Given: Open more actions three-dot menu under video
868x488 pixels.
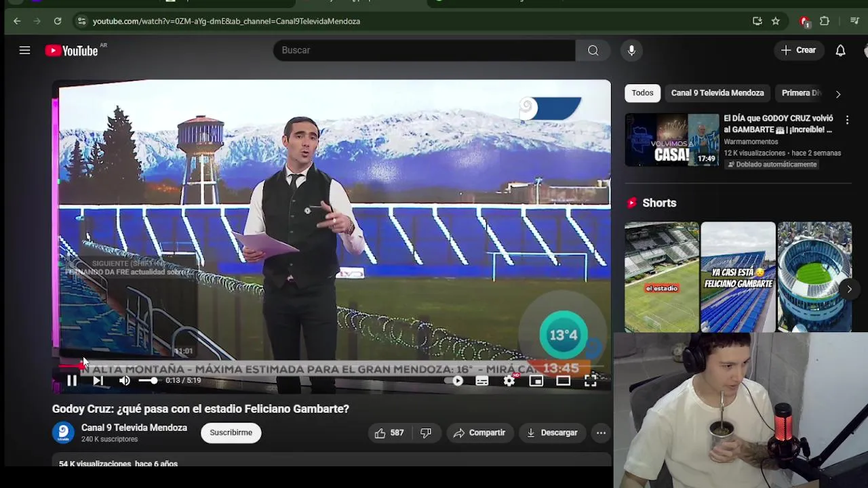Looking at the screenshot, I should point(601,432).
